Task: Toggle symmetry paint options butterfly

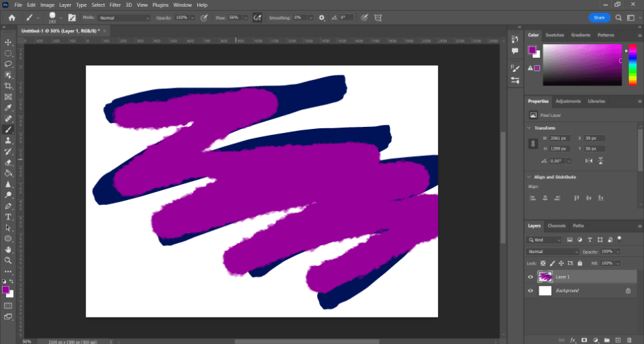Action: 378,18
